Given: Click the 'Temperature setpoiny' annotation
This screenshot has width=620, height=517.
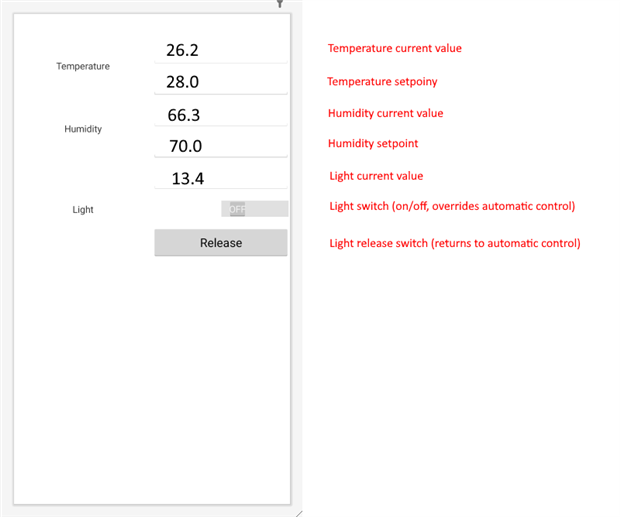Looking at the screenshot, I should [382, 81].
